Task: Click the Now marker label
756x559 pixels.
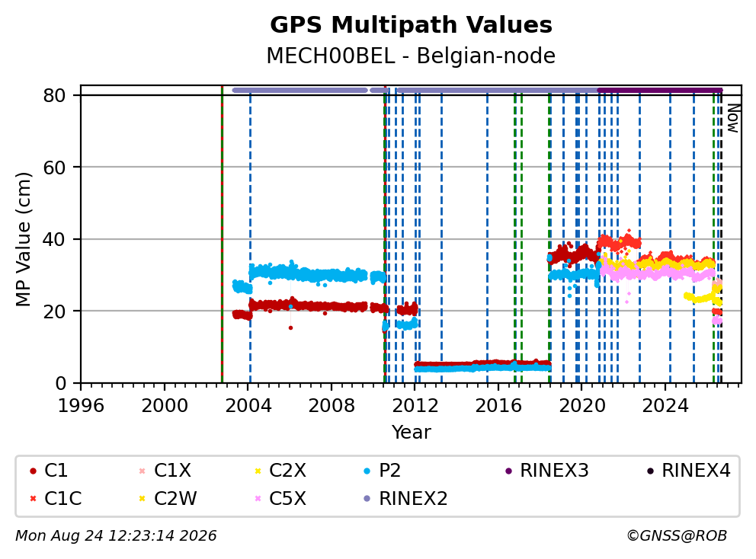Action: tap(733, 119)
